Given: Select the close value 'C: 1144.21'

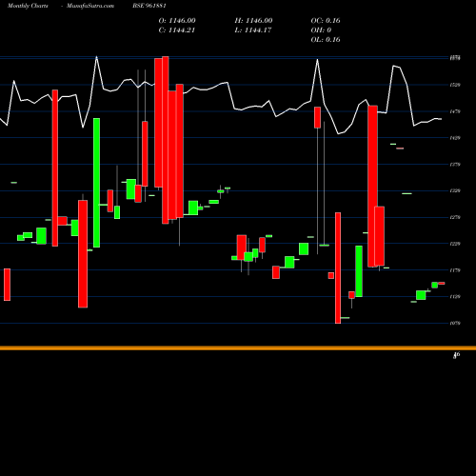Looking at the screenshot, I should 177,30.
